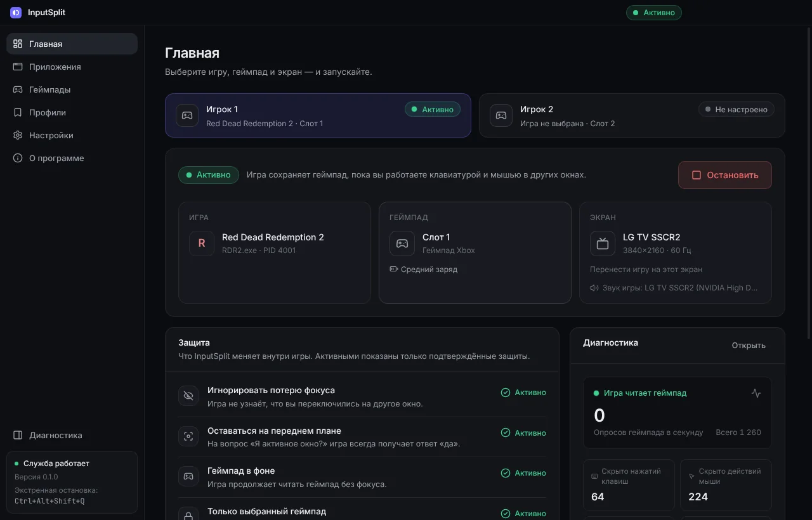Click the gamepad icon for Геймпад в фоне
Image resolution: width=812 pixels, height=520 pixels.
click(x=188, y=476)
